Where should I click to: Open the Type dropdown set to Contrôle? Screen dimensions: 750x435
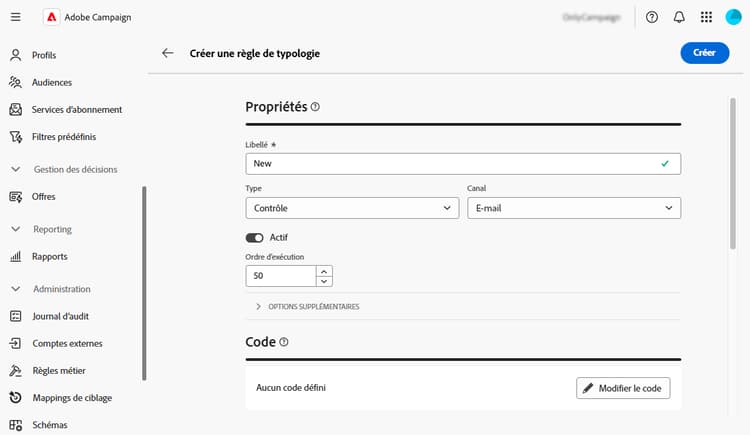click(351, 208)
